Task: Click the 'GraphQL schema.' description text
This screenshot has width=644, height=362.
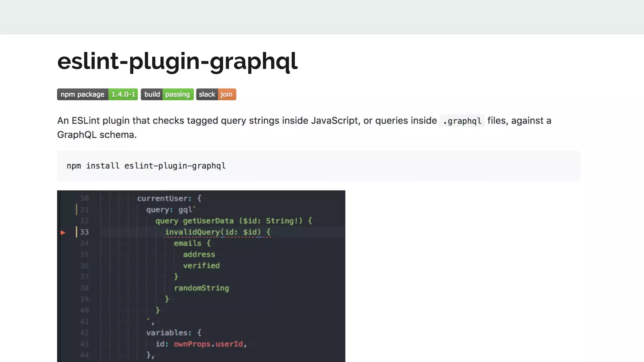Action: pos(97,135)
